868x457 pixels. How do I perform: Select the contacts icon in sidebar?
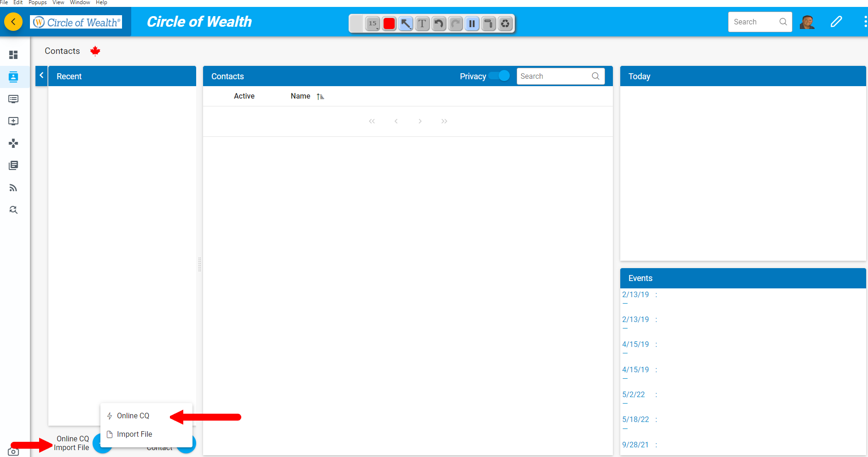(13, 77)
